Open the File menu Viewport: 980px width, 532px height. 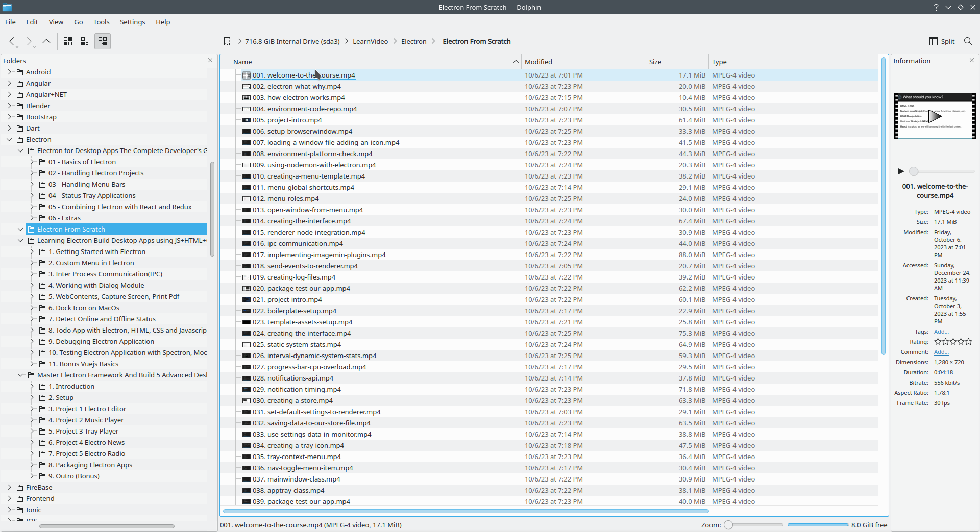pyautogui.click(x=10, y=22)
